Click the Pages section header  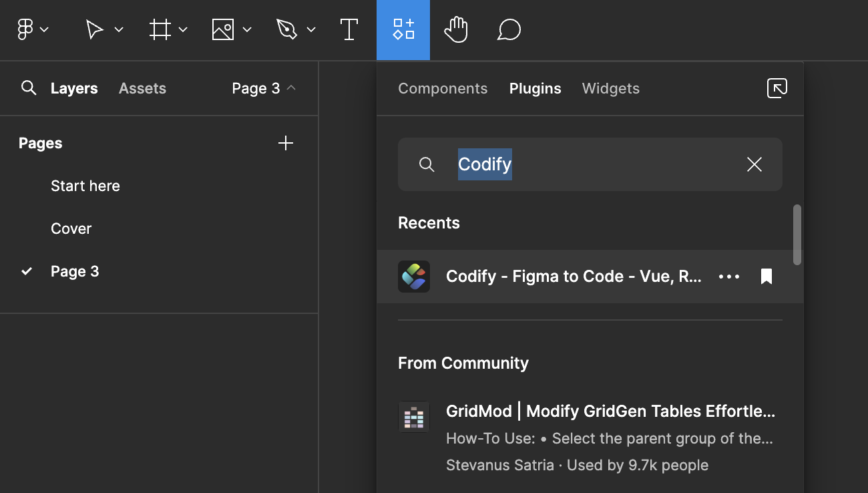pos(41,143)
